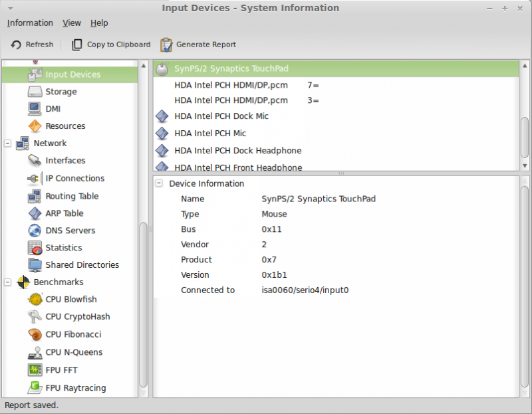This screenshot has height=414, width=532.
Task: Select the Storage drive icon
Action: [x=35, y=92]
